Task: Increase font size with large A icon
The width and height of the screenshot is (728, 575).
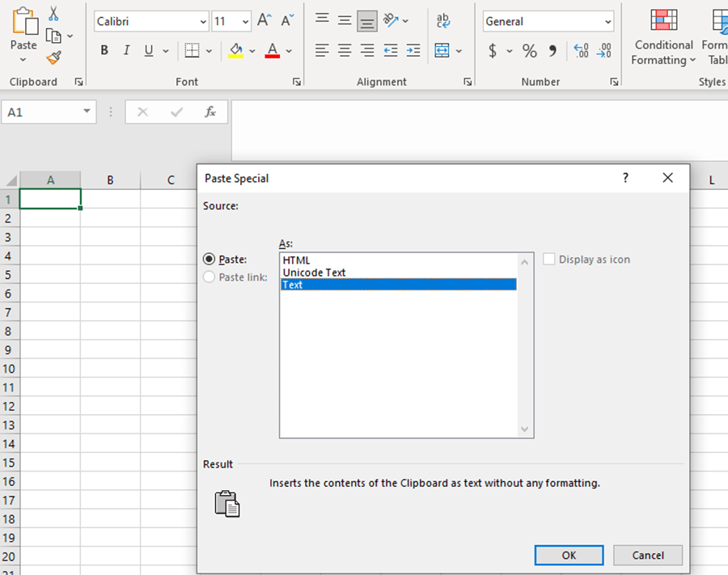Action: [x=265, y=20]
